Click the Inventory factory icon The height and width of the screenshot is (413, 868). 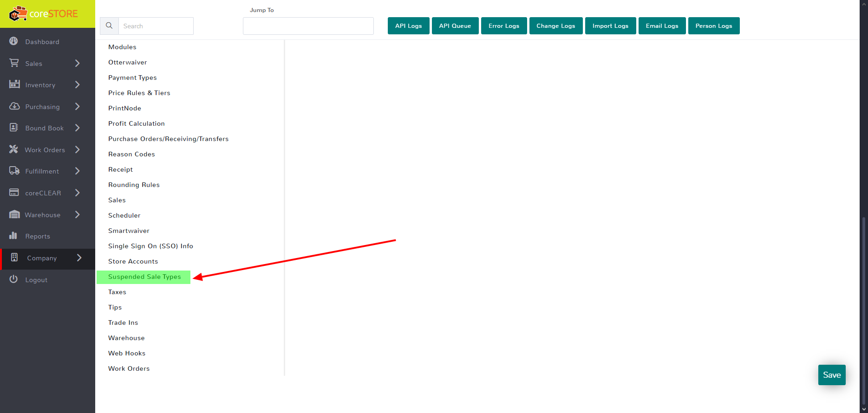click(14, 84)
